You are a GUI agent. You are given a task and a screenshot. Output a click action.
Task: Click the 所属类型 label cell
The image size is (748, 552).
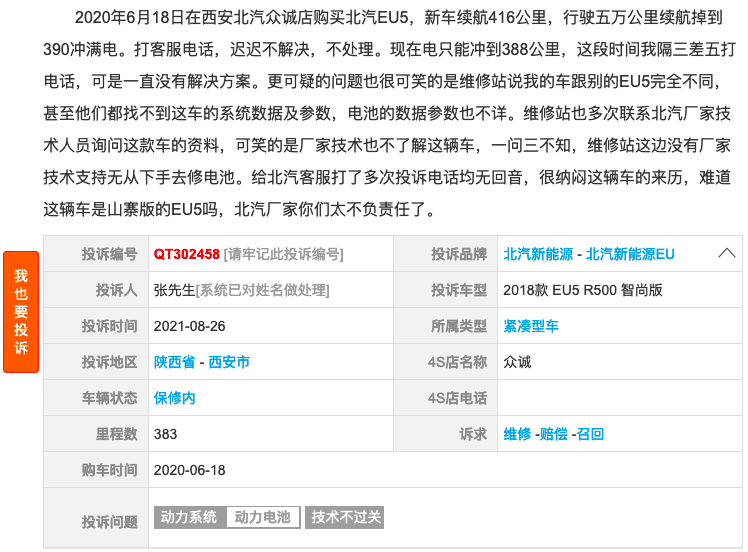(446, 326)
